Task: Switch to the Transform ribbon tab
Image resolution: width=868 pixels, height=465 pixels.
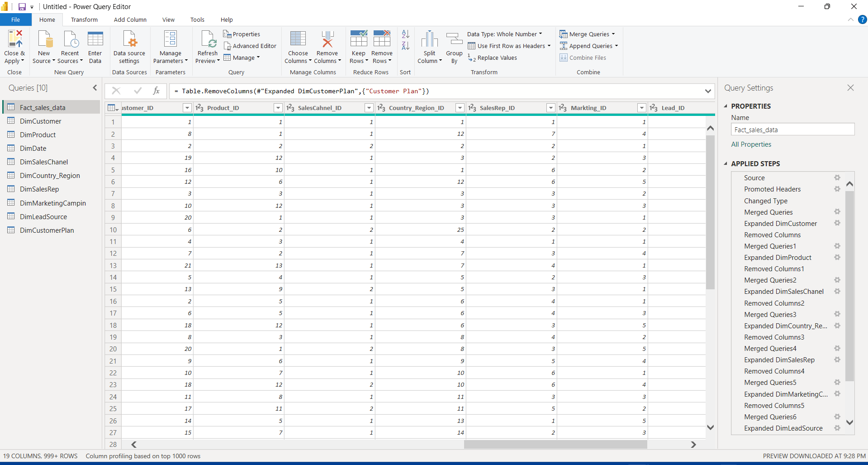Action: 84,19
